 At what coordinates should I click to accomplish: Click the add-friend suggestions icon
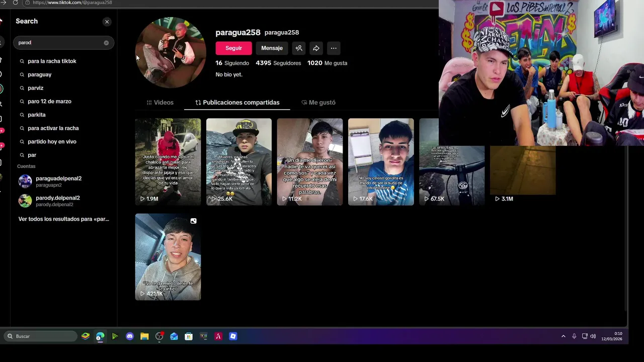pyautogui.click(x=299, y=48)
